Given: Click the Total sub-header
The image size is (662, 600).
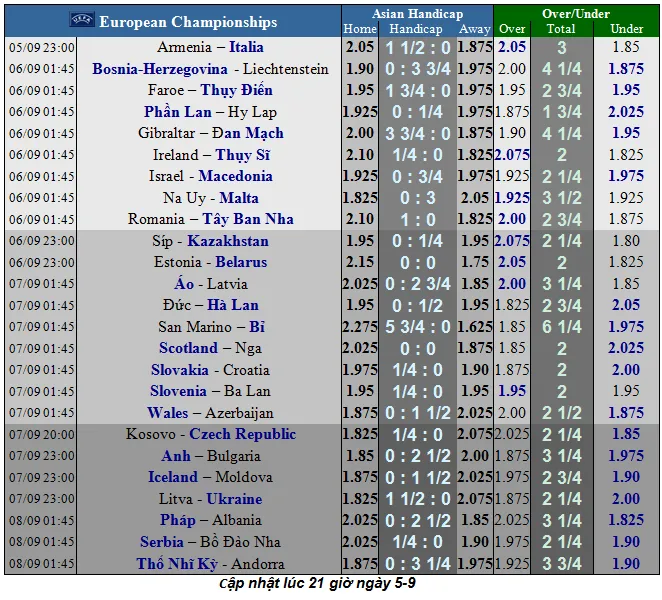Looking at the screenshot, I should [x=561, y=29].
